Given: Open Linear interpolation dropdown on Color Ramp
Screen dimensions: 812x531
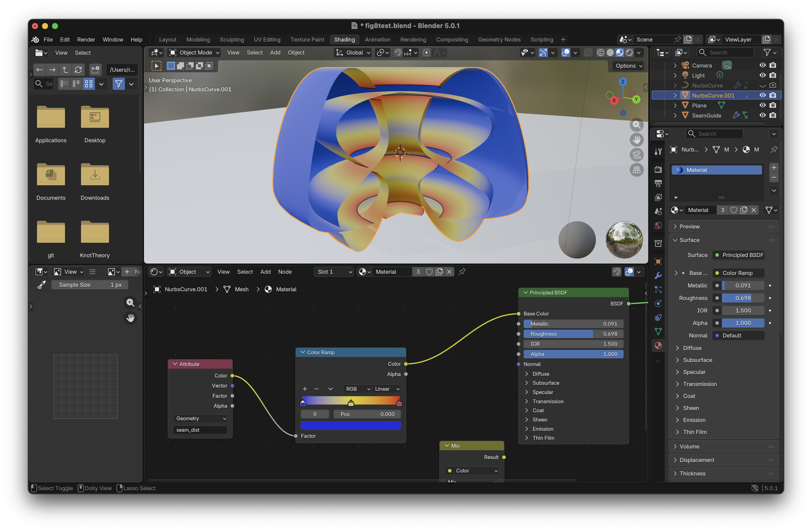Looking at the screenshot, I should pos(387,389).
